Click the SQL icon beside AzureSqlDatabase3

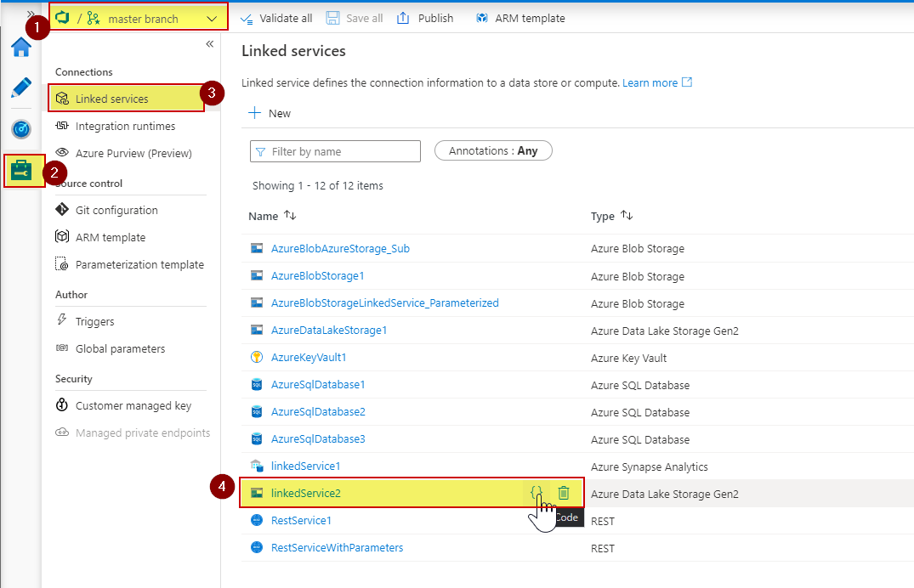pos(257,438)
